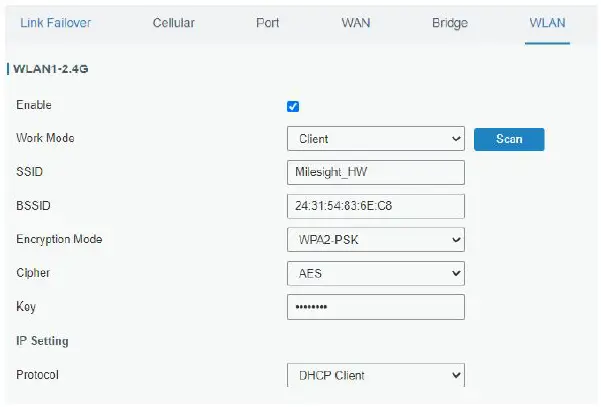Click the active WLAN tab

pyautogui.click(x=547, y=23)
